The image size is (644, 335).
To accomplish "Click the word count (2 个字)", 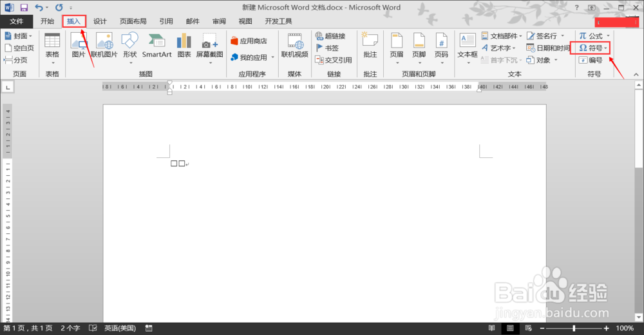I will coord(70,328).
